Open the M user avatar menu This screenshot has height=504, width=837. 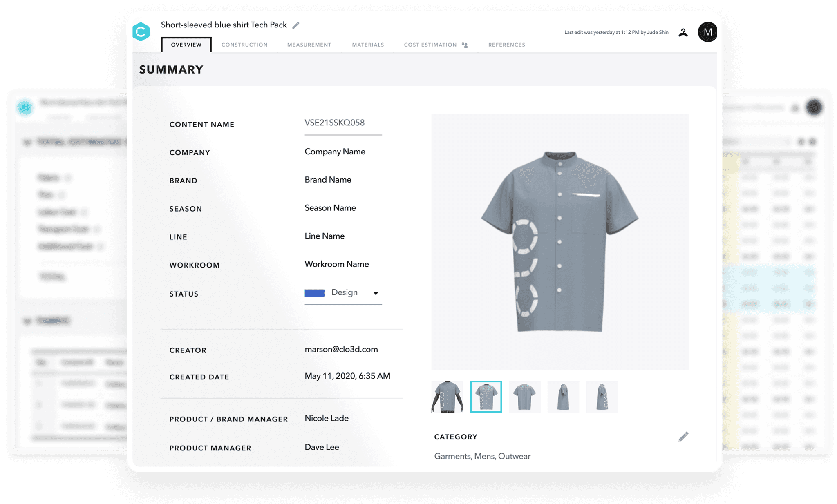(x=707, y=32)
